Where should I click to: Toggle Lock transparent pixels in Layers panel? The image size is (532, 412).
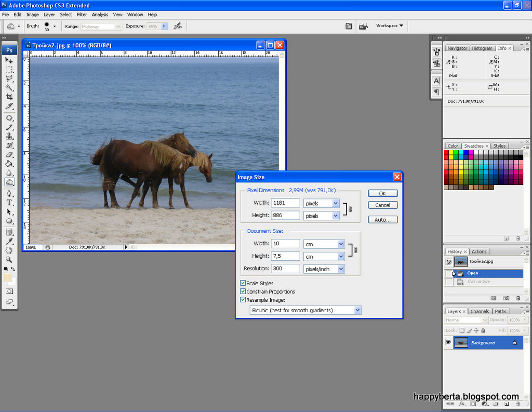(462, 330)
